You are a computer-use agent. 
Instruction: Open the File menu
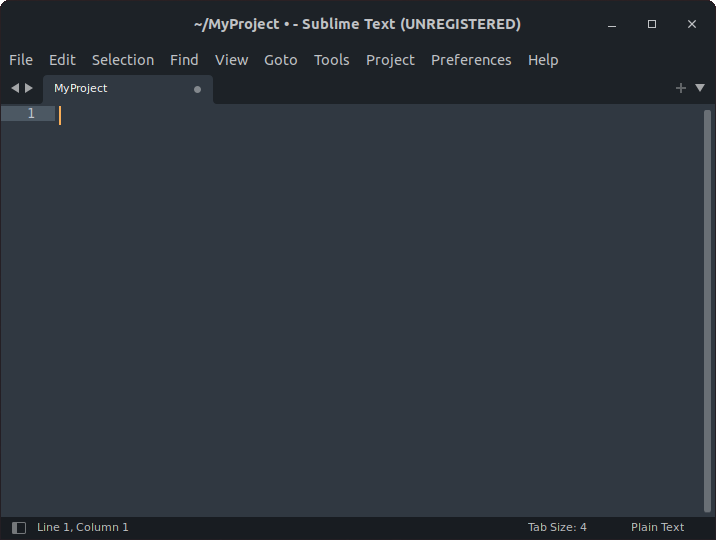(21, 60)
